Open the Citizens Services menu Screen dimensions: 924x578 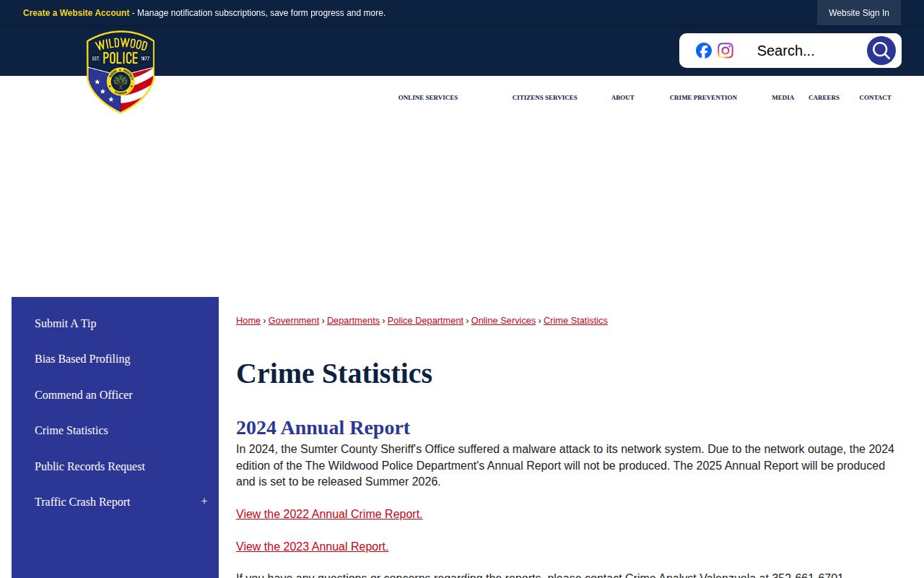(545, 98)
